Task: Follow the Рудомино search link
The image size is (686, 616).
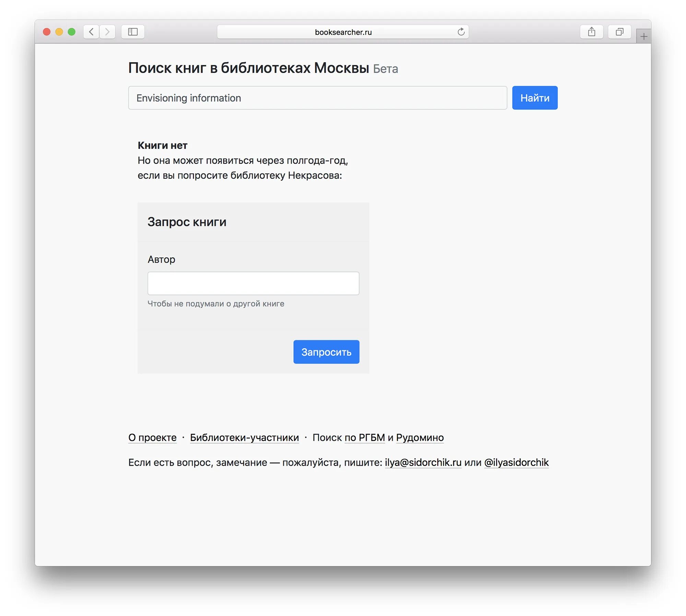Action: [x=420, y=438]
